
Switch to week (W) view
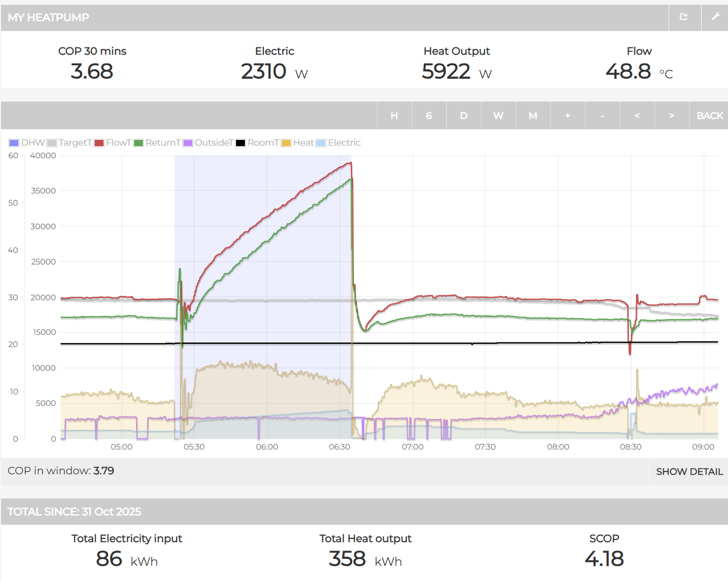[x=498, y=116]
